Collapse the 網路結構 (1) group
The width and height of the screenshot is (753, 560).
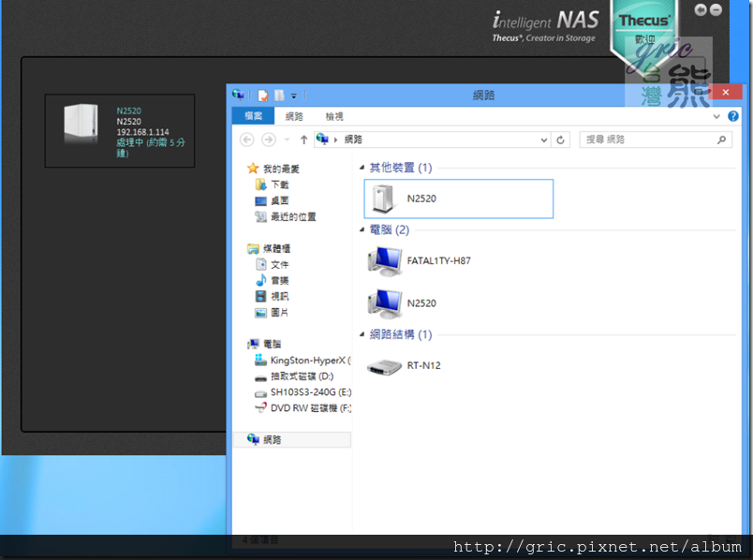pyautogui.click(x=362, y=334)
